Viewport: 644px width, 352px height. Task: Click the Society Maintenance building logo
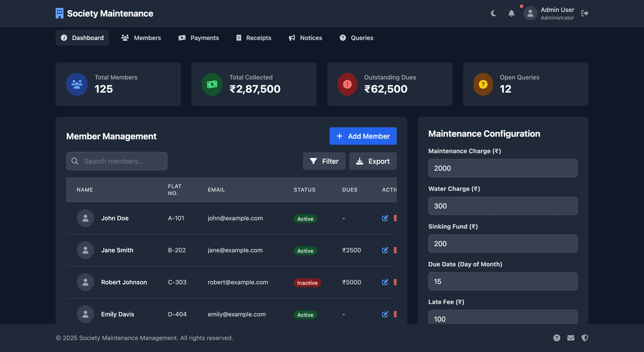pos(60,13)
